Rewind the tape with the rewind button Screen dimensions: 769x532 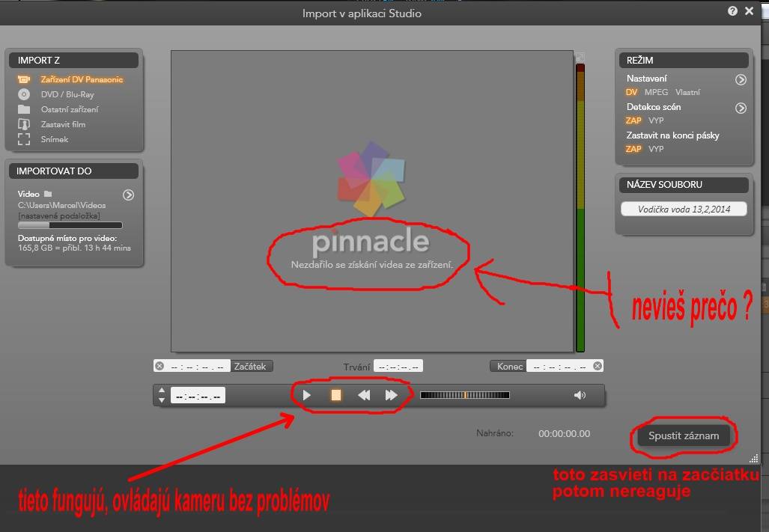click(364, 395)
